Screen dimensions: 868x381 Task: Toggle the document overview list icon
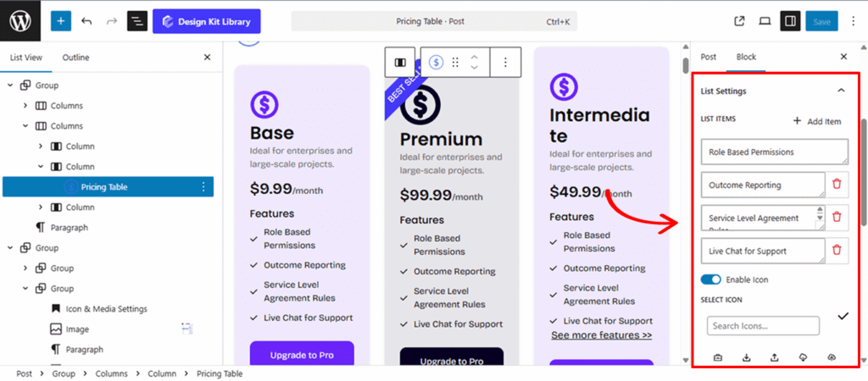(136, 21)
